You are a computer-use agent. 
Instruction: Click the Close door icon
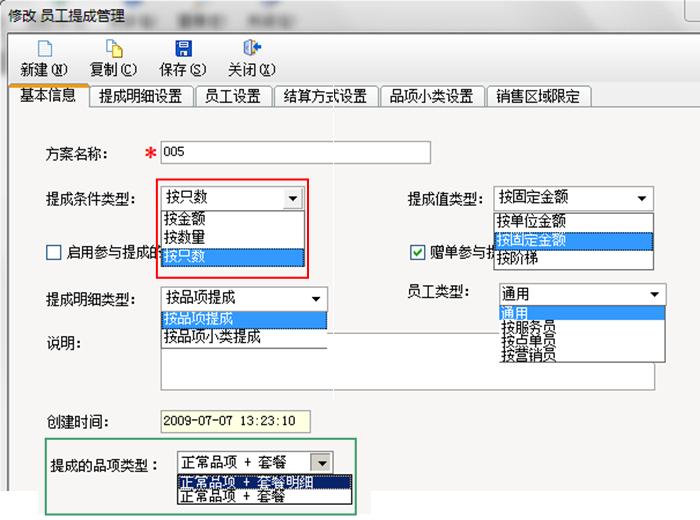[252, 48]
